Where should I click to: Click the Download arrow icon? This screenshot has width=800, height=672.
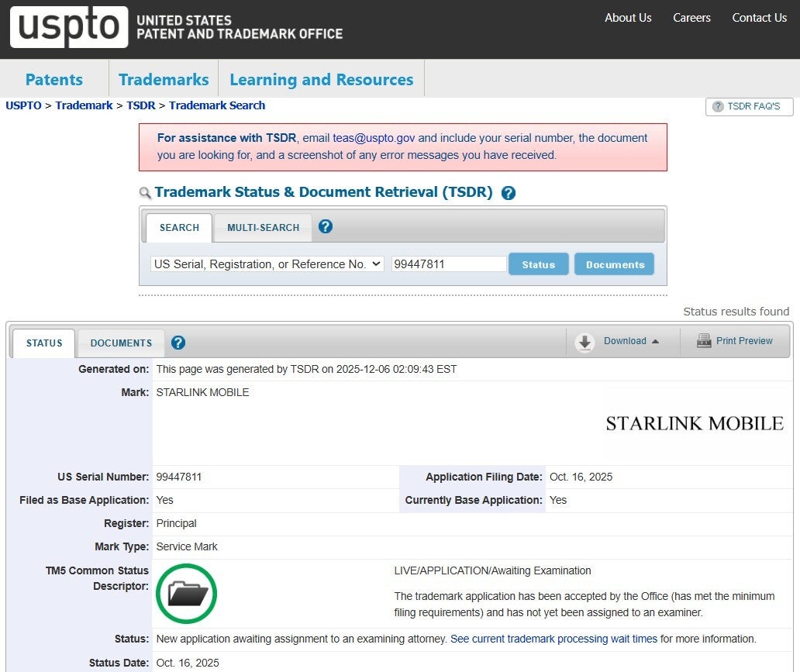point(584,341)
